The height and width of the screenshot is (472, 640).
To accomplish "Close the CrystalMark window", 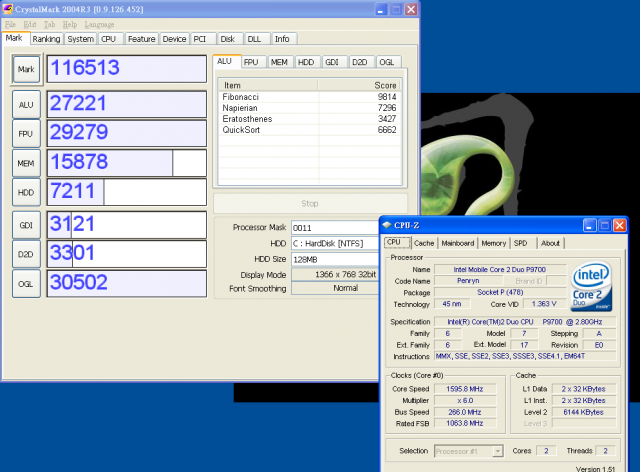I will pos(411,9).
